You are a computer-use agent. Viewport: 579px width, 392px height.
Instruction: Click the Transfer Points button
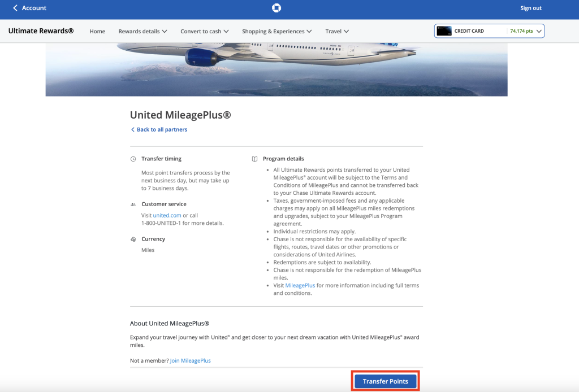click(x=385, y=381)
